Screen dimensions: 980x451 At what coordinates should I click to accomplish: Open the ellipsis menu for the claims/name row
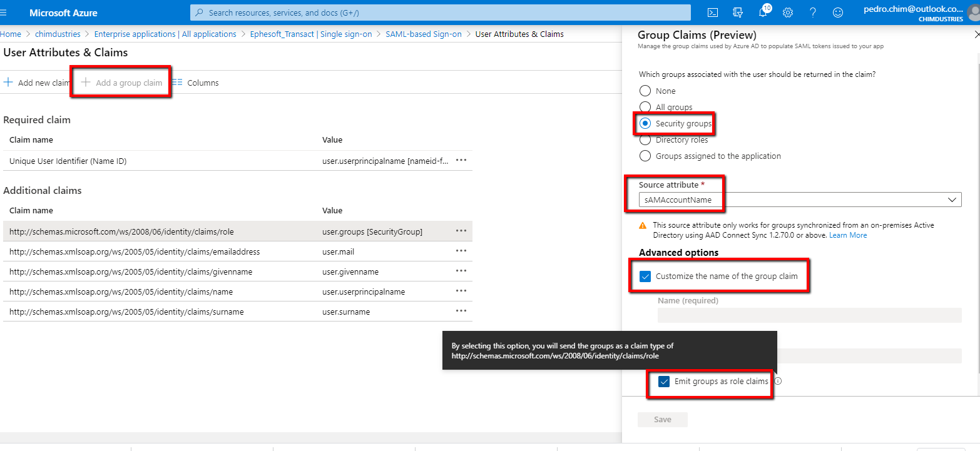(461, 291)
